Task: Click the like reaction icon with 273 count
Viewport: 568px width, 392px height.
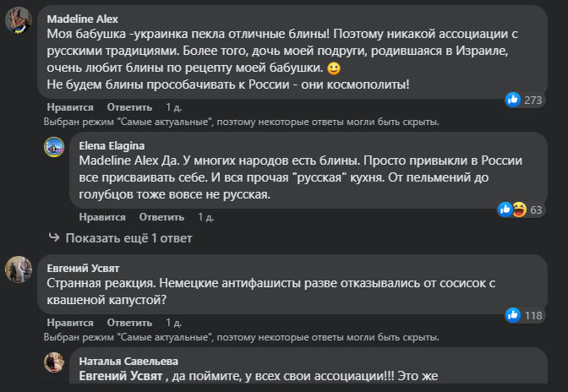Action: point(512,100)
